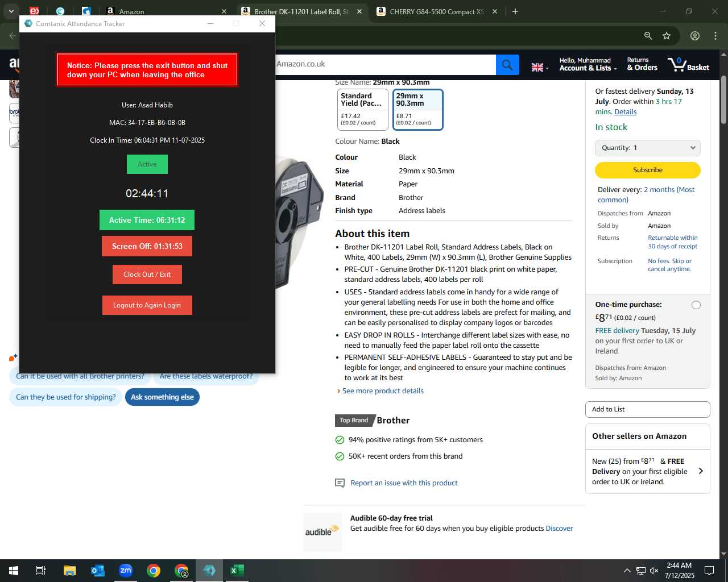Open File Explorer from taskbar
The width and height of the screenshot is (728, 582).
coord(69,571)
